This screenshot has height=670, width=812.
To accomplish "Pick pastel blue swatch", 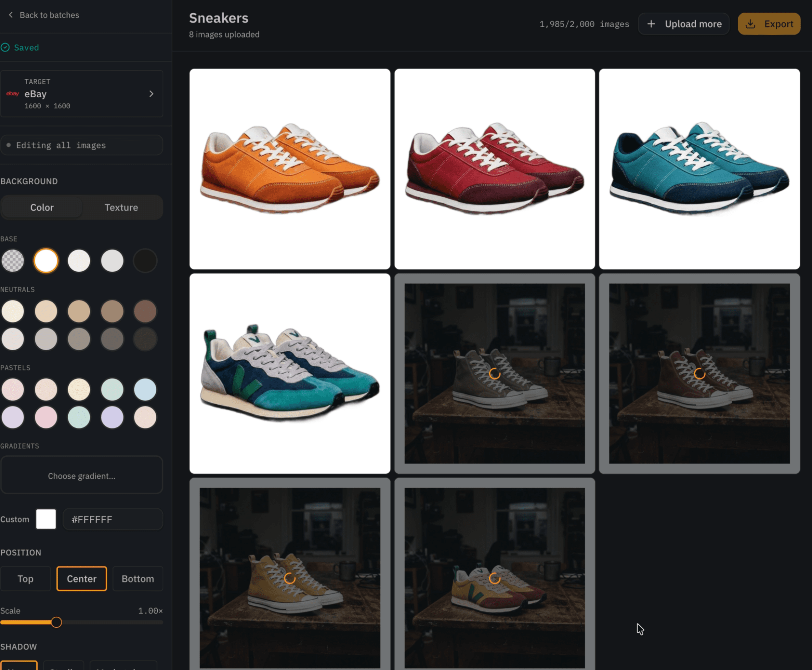I will 145,389.
